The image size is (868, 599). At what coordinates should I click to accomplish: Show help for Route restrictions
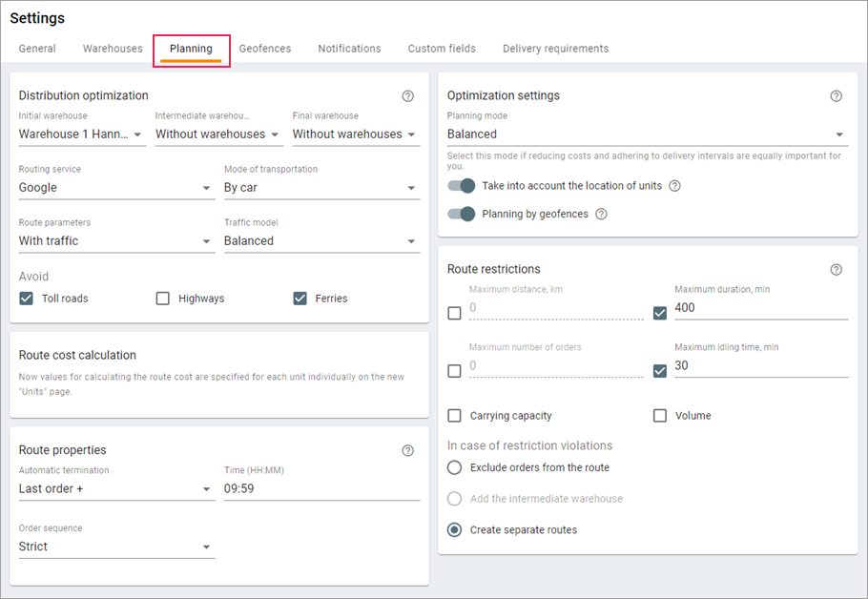837,269
